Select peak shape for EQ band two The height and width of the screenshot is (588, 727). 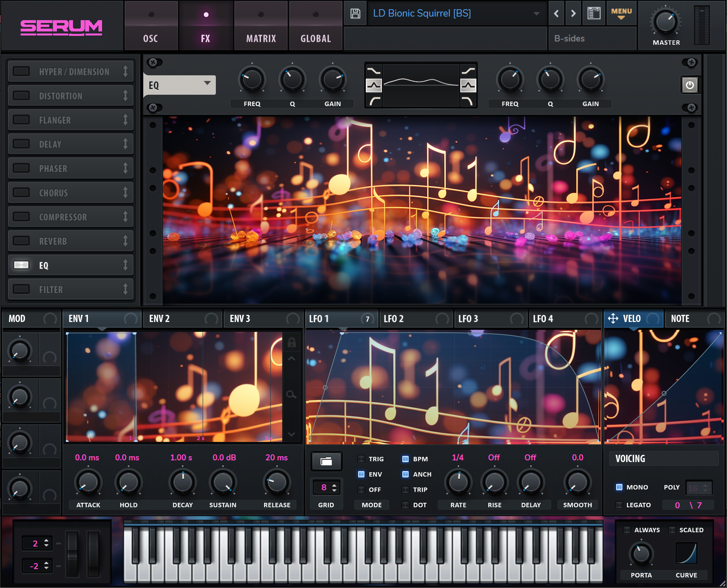click(x=468, y=85)
